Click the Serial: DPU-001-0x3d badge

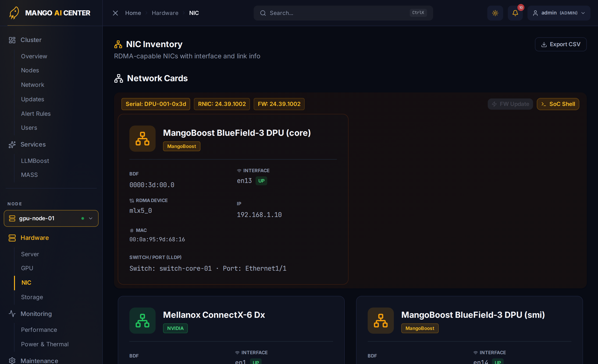[156, 104]
